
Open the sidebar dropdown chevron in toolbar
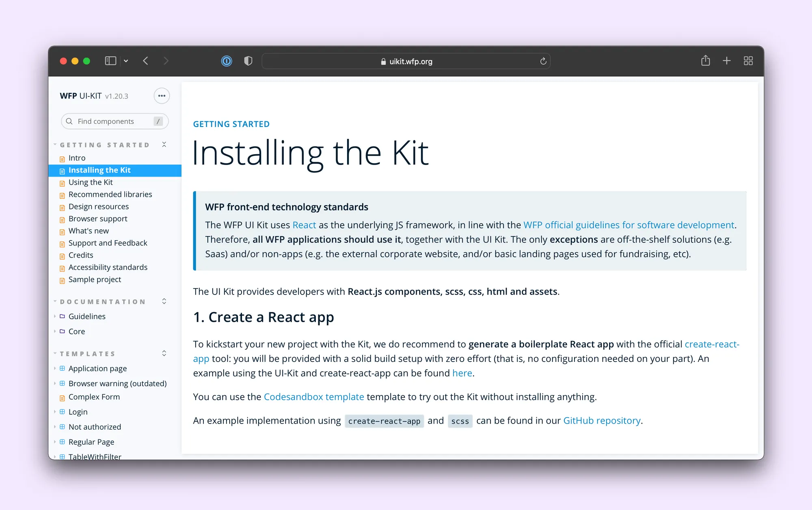point(126,61)
